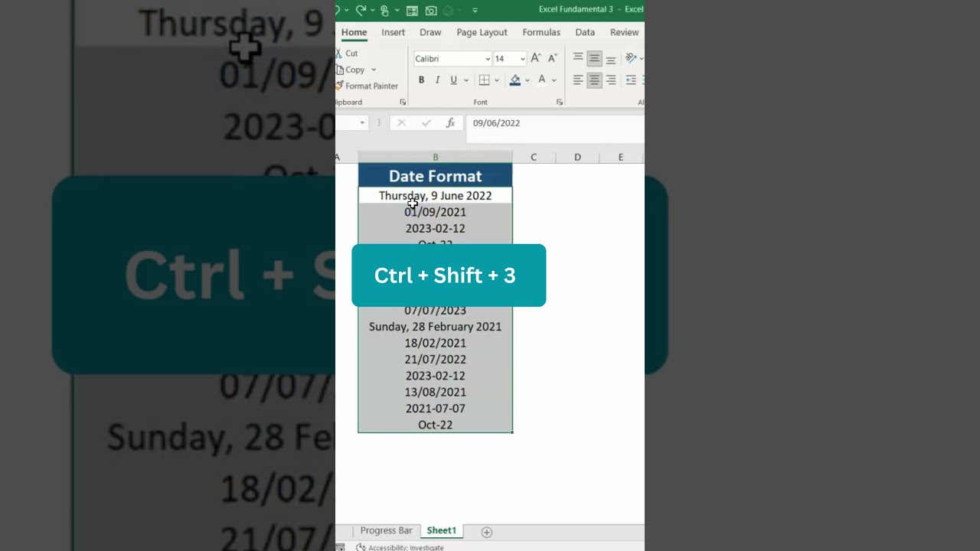Apply the Font Color A button
Screen dimensions: 980x551
point(541,80)
